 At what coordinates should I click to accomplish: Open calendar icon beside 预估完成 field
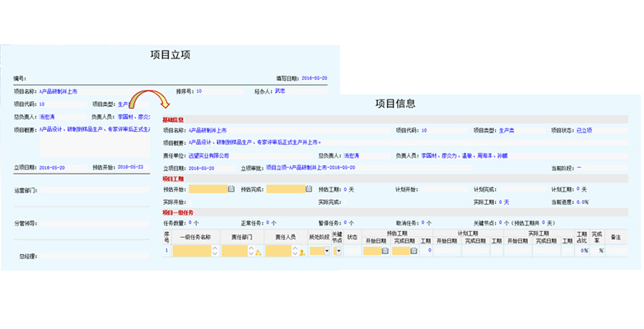(x=310, y=189)
